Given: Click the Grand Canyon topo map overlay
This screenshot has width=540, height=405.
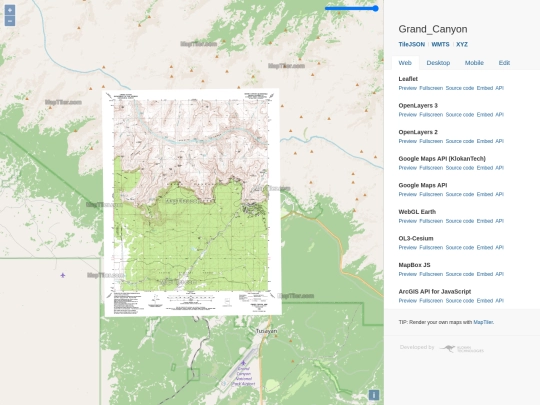Looking at the screenshot, I should 192,202.
